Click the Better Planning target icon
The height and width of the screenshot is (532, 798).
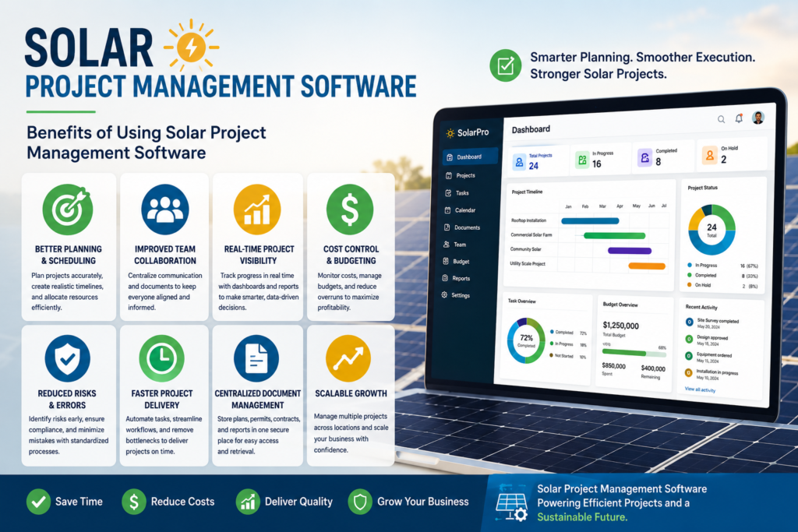tap(68, 209)
